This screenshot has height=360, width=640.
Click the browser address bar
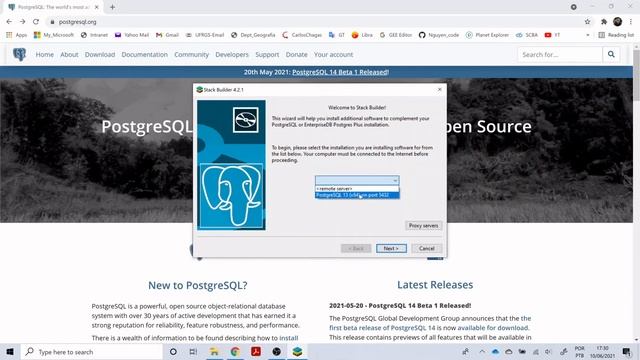314,22
